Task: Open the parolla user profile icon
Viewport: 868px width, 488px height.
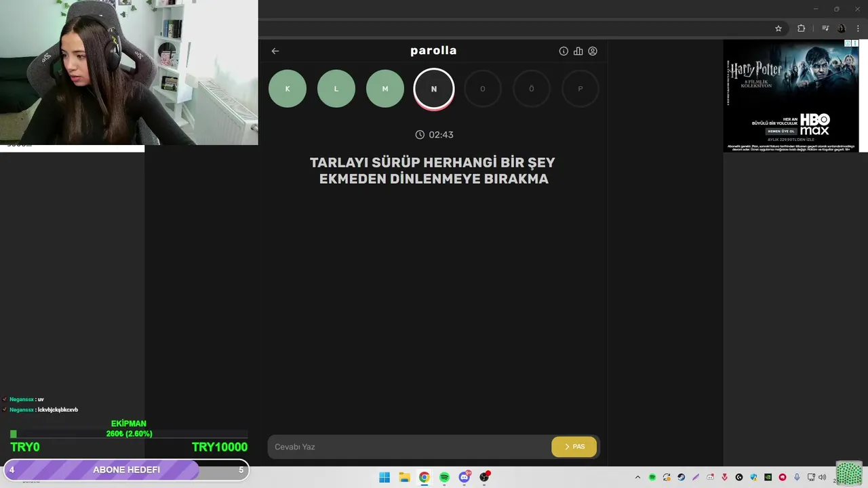Action: click(593, 51)
